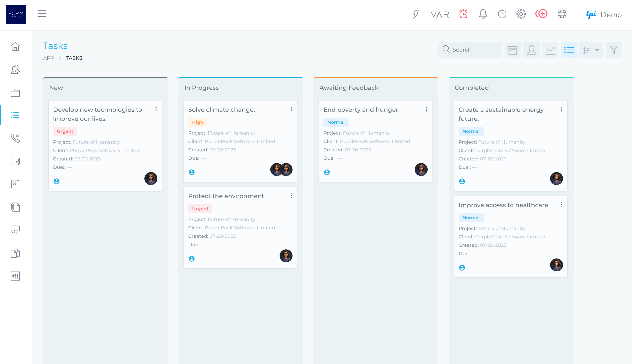Click Urgent label on Develop new technologies
The height and width of the screenshot is (364, 632).
coord(65,131)
